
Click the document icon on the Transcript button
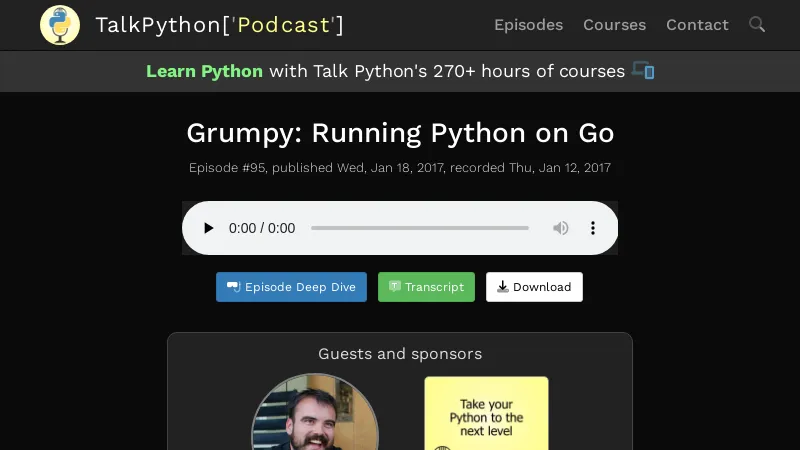pyautogui.click(x=395, y=287)
